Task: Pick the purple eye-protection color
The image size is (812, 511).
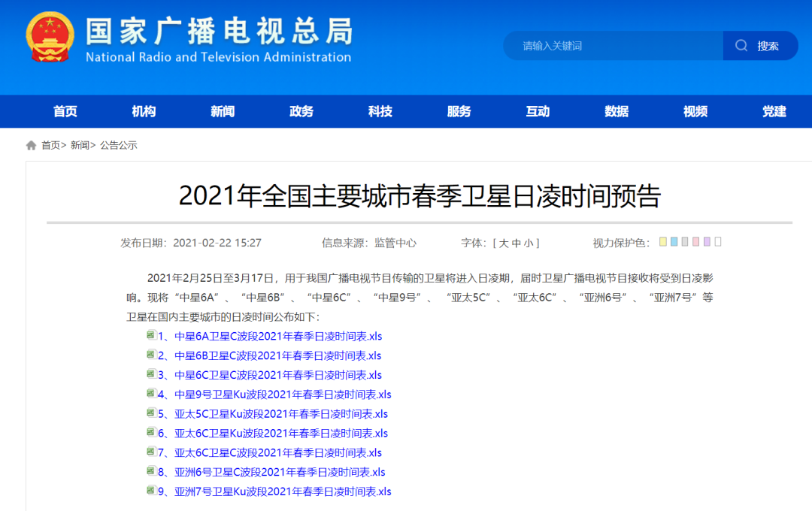Action: (x=707, y=242)
